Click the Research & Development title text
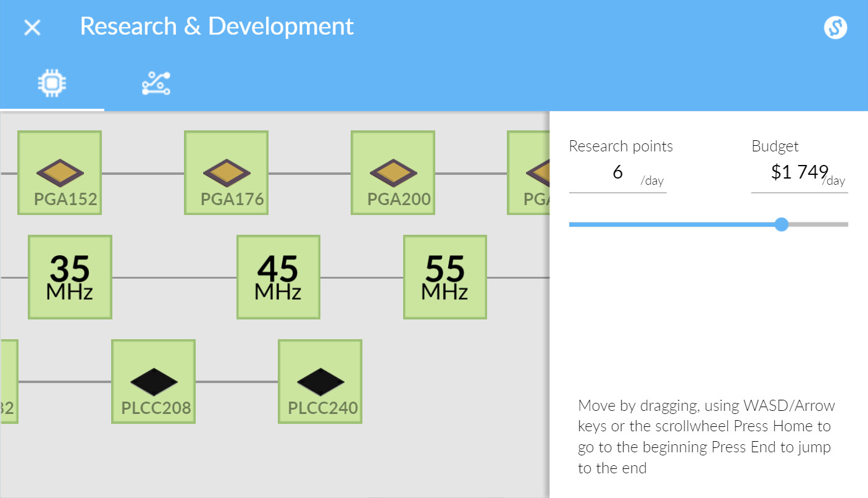Viewport: 868px width, 498px height. 217,27
